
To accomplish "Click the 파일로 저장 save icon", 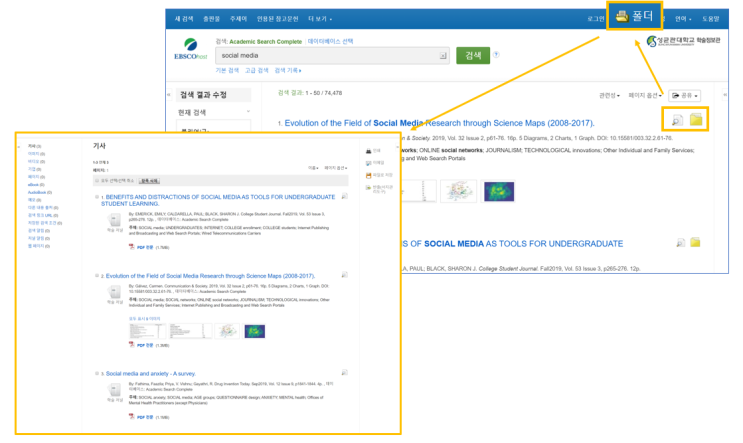I will 369,175.
